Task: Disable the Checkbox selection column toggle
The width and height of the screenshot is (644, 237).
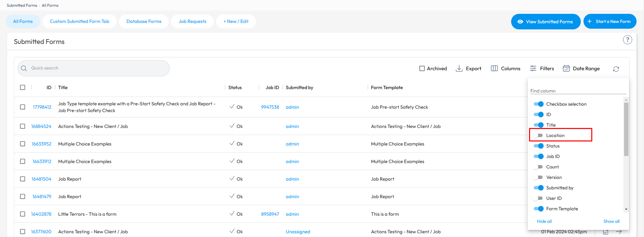Action: pyautogui.click(x=539, y=104)
